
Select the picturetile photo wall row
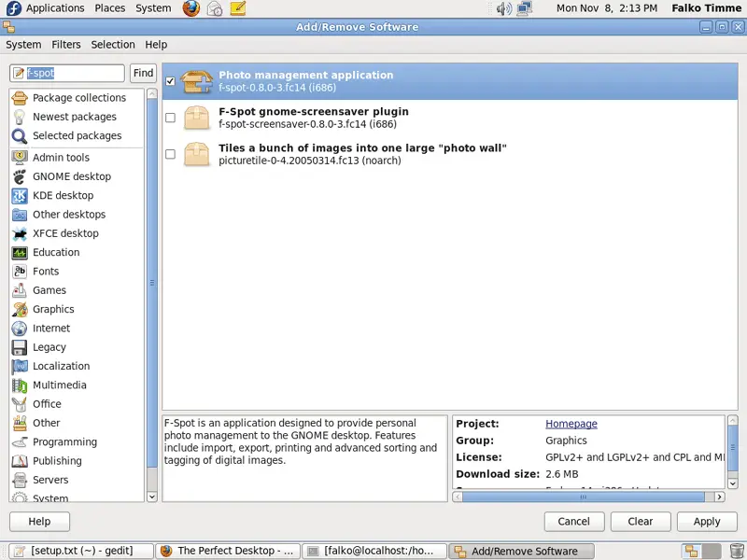tap(450, 154)
